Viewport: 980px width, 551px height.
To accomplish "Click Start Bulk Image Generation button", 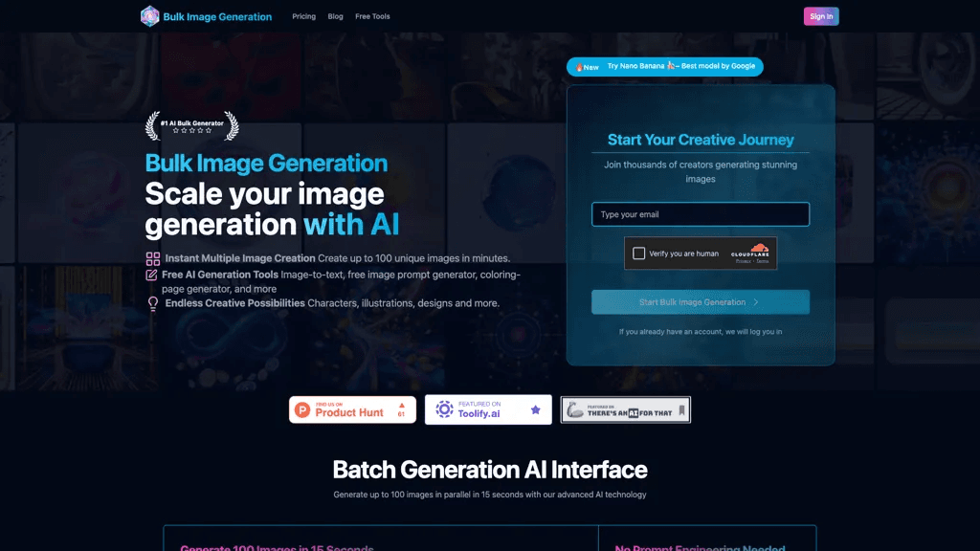I will click(x=700, y=302).
